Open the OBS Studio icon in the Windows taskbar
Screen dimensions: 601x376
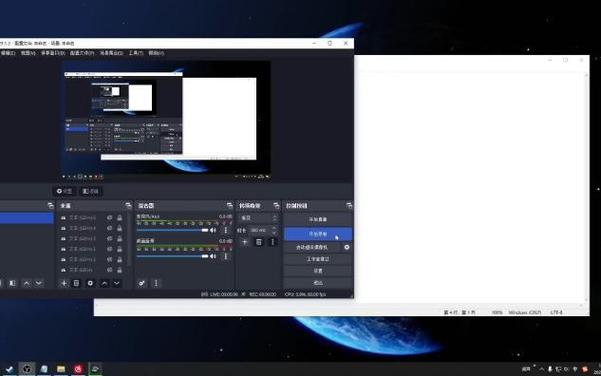click(27, 369)
